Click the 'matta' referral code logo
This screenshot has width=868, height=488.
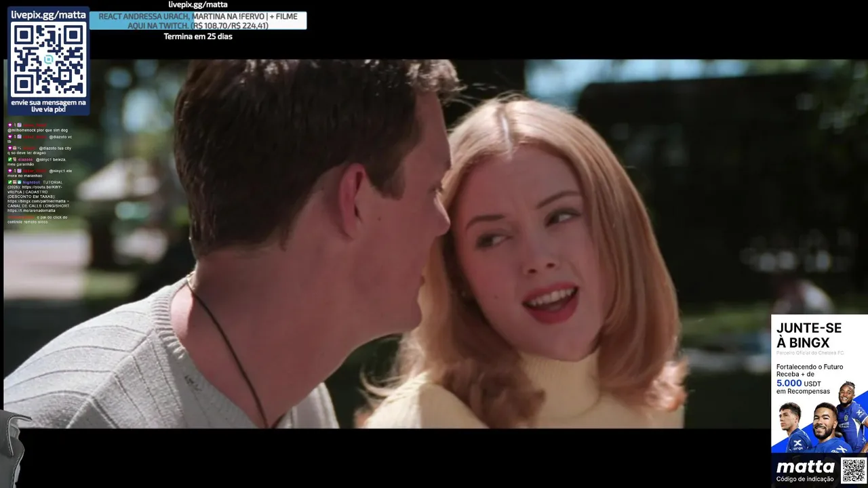[x=806, y=467]
